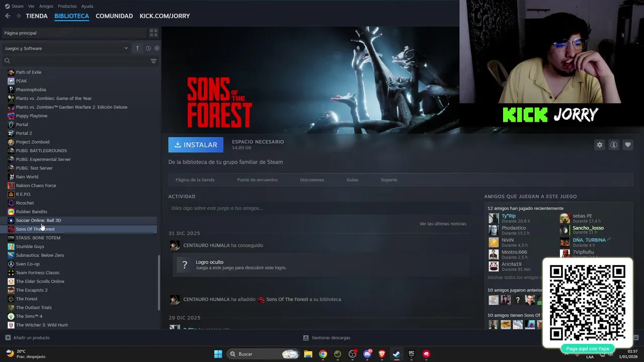The height and width of the screenshot is (362, 644).
Task: Show game information with the info icon
Action: point(614,145)
